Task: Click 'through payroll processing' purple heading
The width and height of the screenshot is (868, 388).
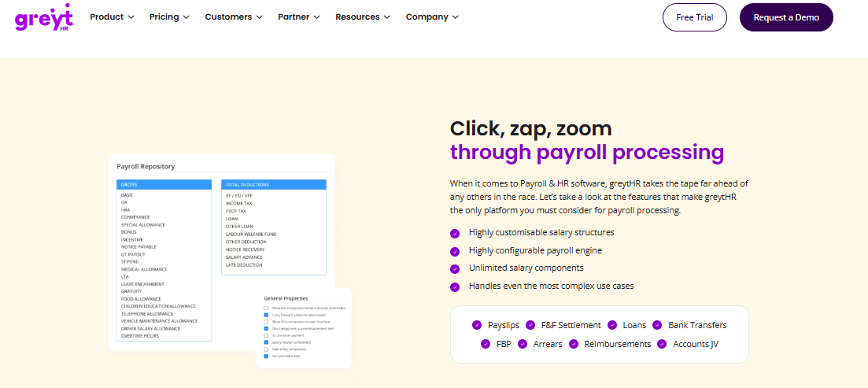Action: pos(587,152)
